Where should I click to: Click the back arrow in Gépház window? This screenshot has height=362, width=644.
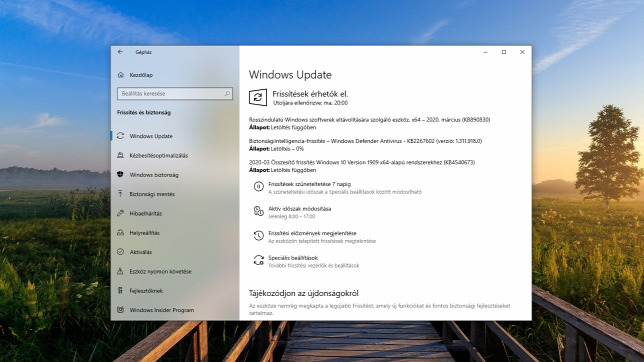(120, 52)
